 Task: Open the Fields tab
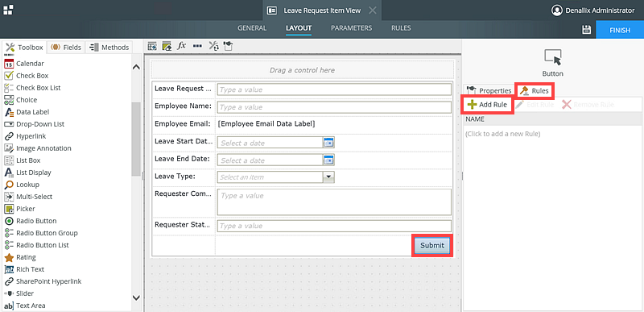[66, 48]
